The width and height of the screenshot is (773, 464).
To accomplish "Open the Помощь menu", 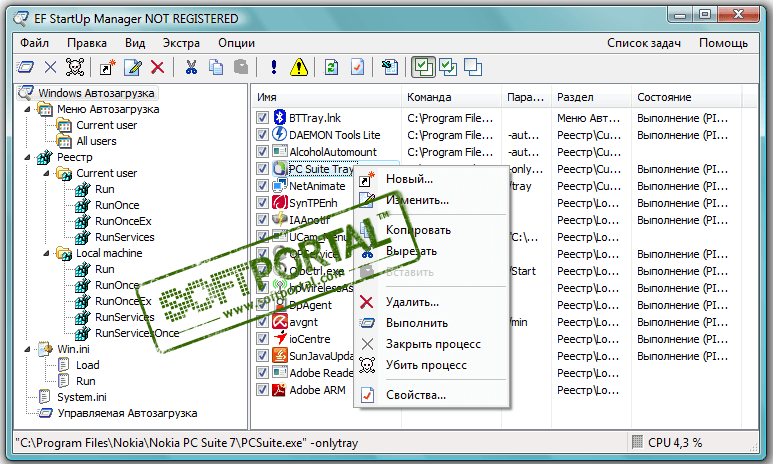I will (723, 43).
